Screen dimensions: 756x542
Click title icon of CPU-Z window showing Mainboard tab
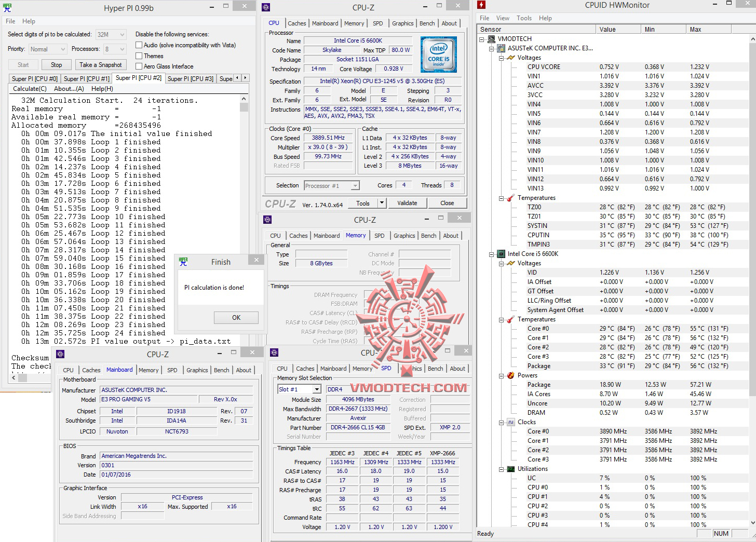[x=60, y=354]
